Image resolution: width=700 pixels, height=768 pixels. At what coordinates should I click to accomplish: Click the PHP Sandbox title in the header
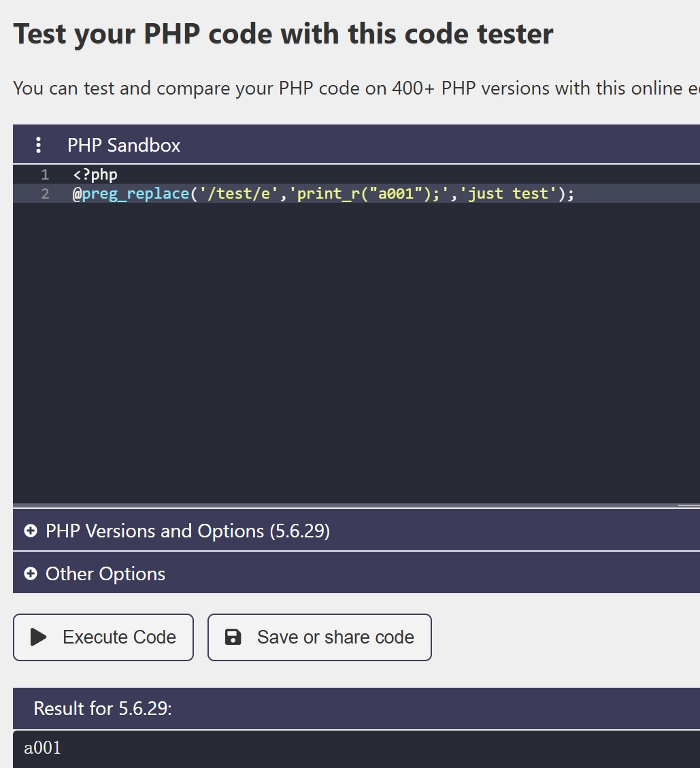(x=124, y=145)
